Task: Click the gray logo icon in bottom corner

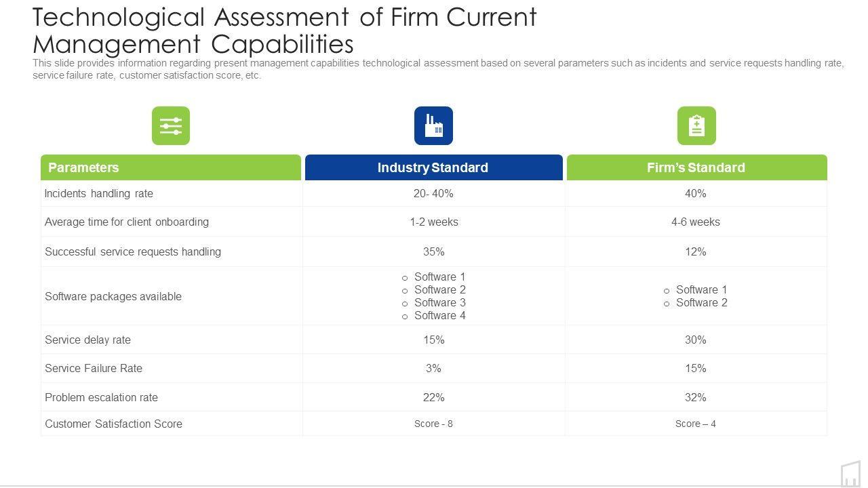Action: pyautogui.click(x=850, y=474)
